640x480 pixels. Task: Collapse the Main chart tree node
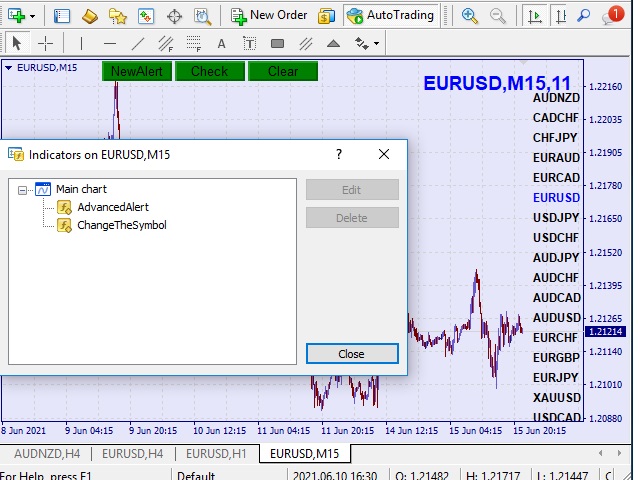pyautogui.click(x=23, y=189)
